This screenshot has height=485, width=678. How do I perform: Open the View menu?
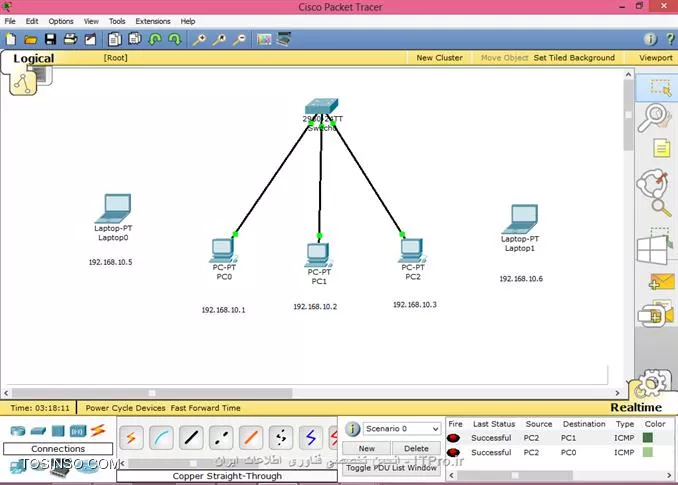tap(91, 21)
